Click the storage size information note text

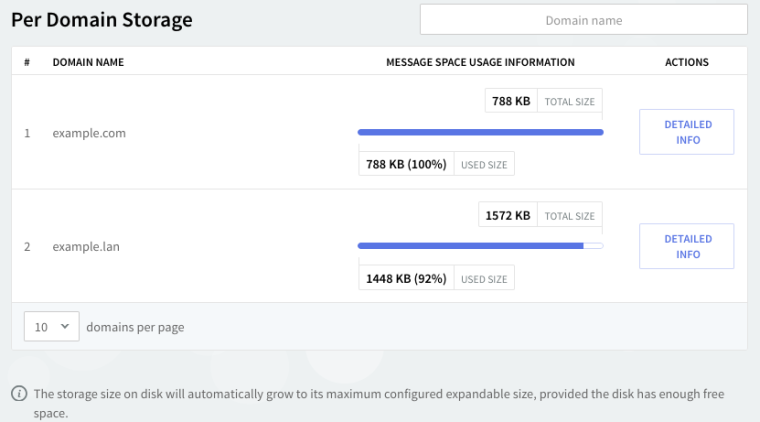[378, 394]
